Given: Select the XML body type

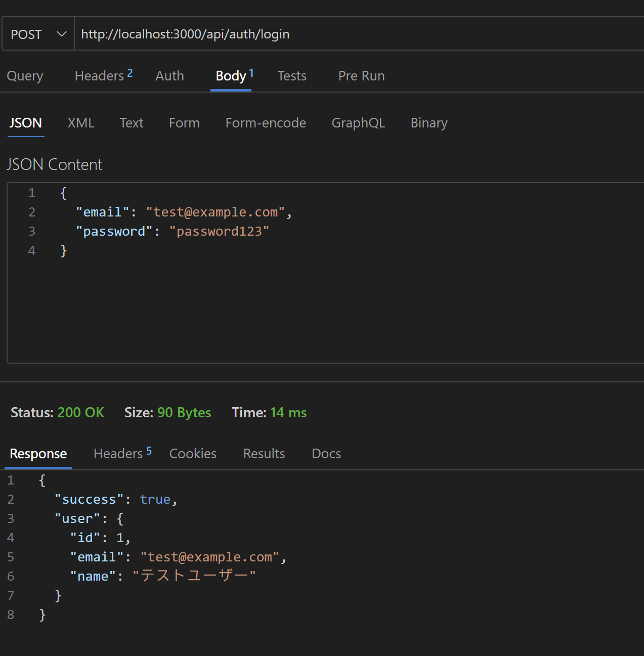Looking at the screenshot, I should point(81,123).
